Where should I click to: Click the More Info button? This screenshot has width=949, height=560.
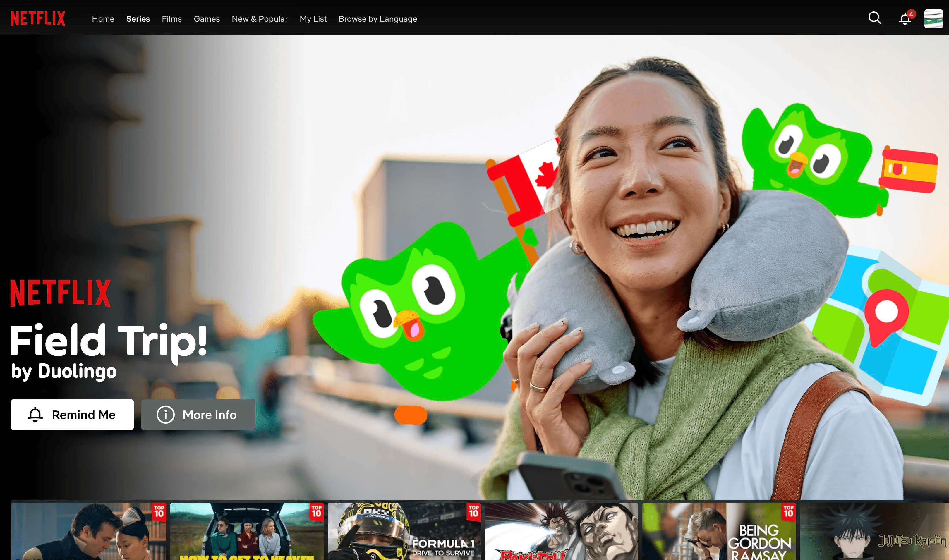click(198, 414)
